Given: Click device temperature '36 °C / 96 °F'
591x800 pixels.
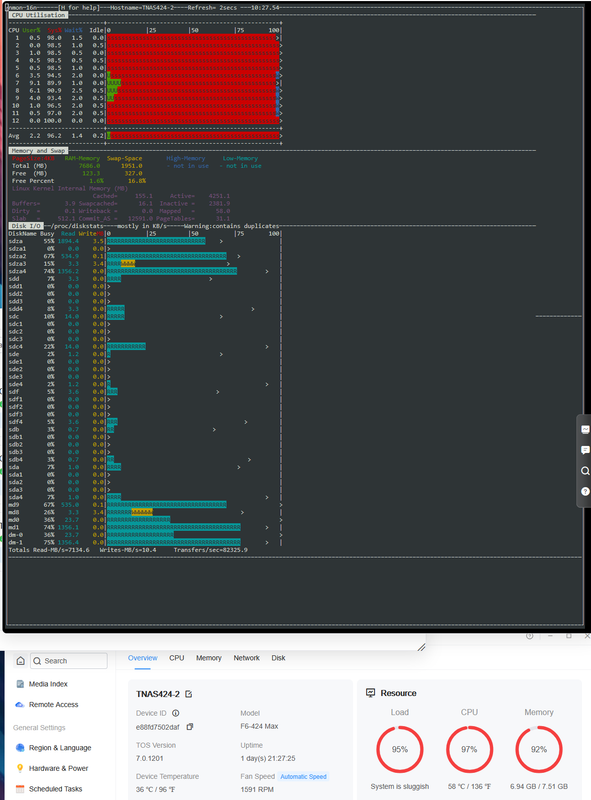Looking at the screenshot, I should point(155,789).
